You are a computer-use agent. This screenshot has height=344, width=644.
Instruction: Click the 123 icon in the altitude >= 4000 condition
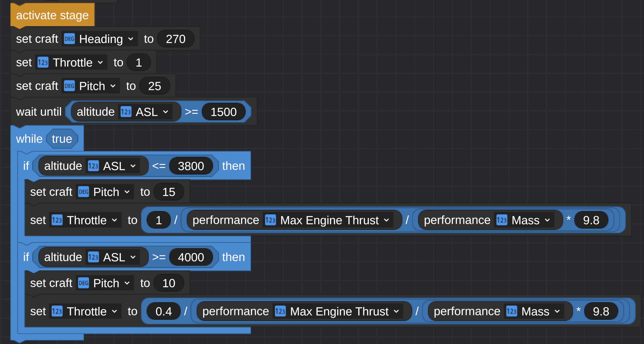pyautogui.click(x=93, y=257)
